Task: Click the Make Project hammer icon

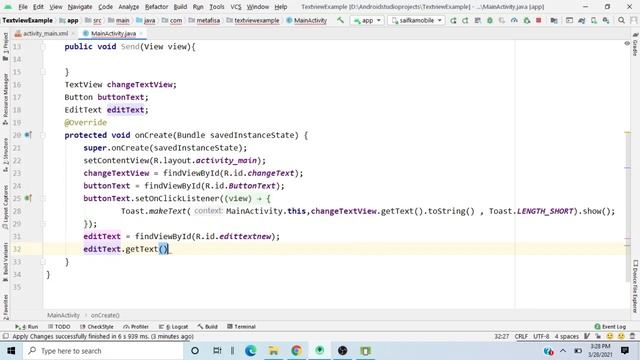Action: pos(340,20)
